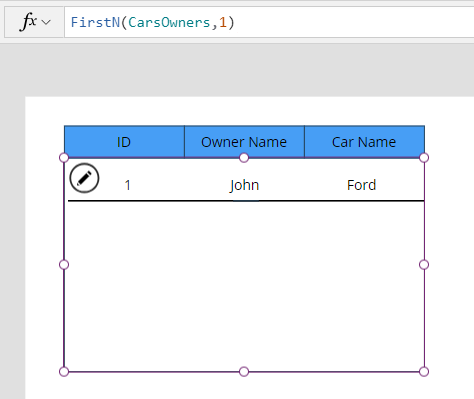The image size is (474, 399).
Task: Click the ID value 1 in row
Action: pos(127,185)
